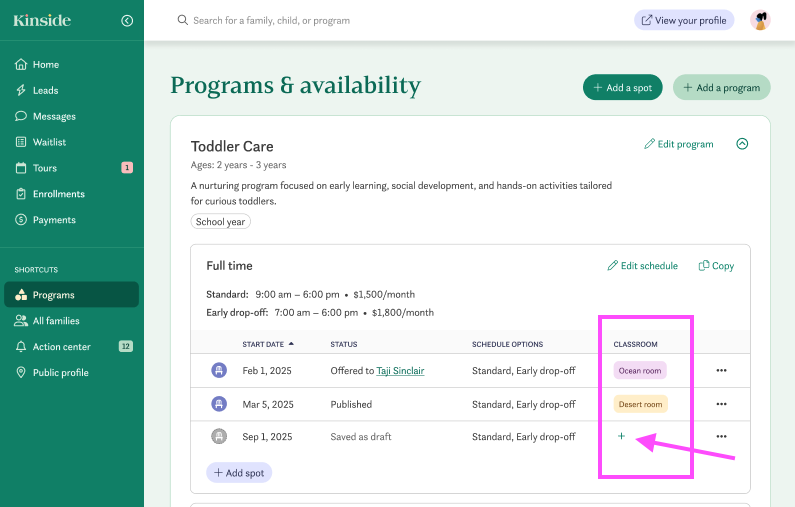
Task: Click the seat icon for Sep 1 draft spot
Action: pyautogui.click(x=219, y=436)
